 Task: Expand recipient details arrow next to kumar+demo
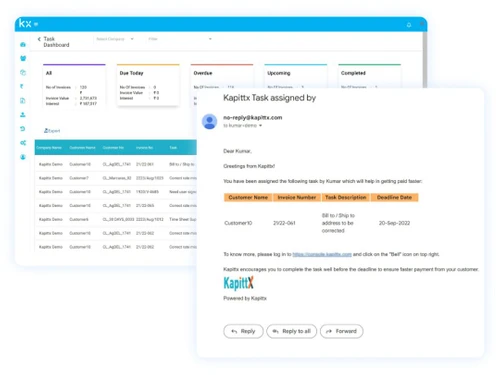click(260, 126)
